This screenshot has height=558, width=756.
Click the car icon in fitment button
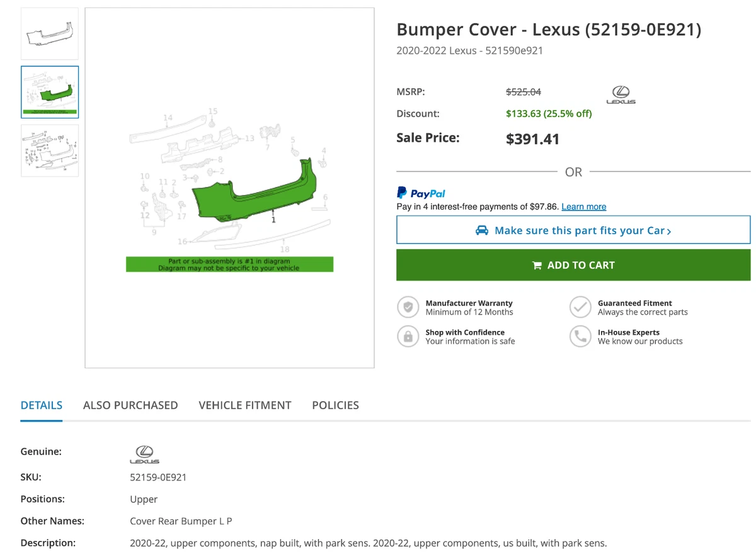tap(482, 230)
